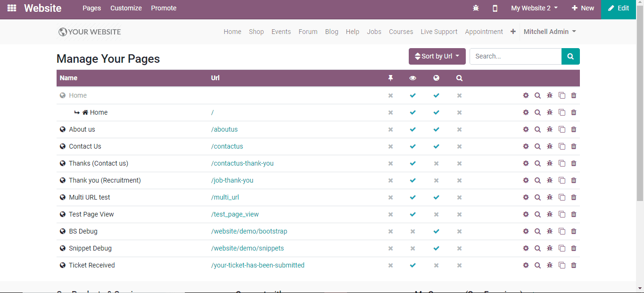Open the Forum menu item
The height and width of the screenshot is (293, 644).
[308, 32]
